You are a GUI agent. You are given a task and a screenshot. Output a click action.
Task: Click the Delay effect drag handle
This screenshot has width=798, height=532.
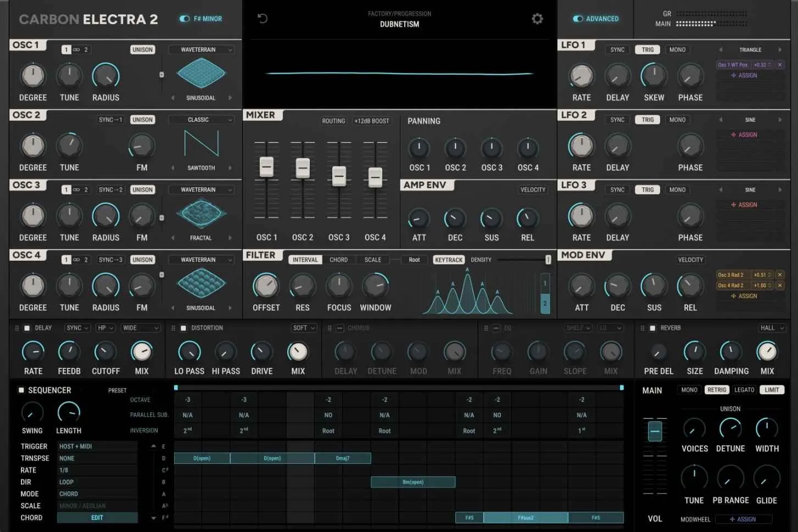(x=16, y=328)
